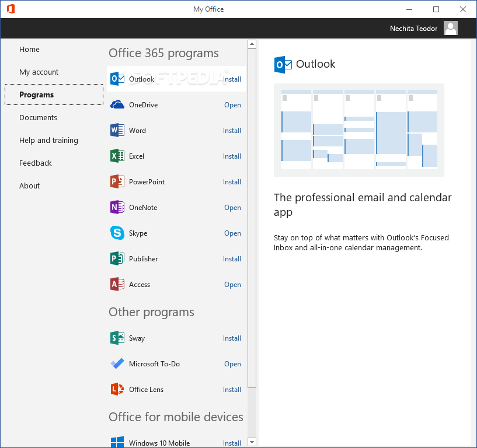This screenshot has width=477, height=448.
Task: Click the Office for mobile devices heading
Action: (x=176, y=417)
